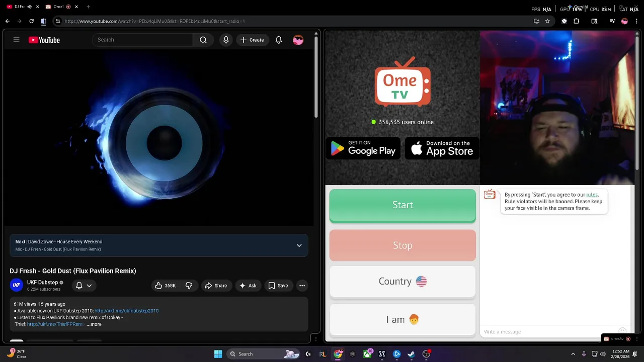The height and width of the screenshot is (362, 644).
Task: Open the 'I am' gender selector
Action: click(403, 319)
